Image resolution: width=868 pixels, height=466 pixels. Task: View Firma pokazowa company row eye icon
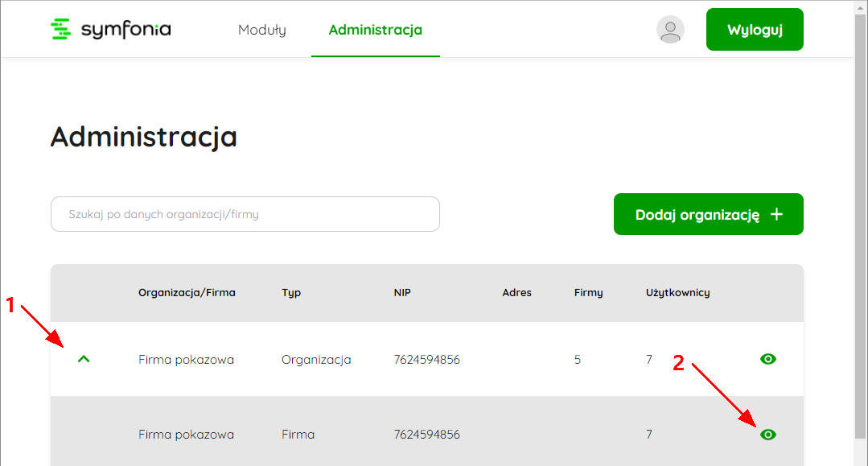coord(767,435)
